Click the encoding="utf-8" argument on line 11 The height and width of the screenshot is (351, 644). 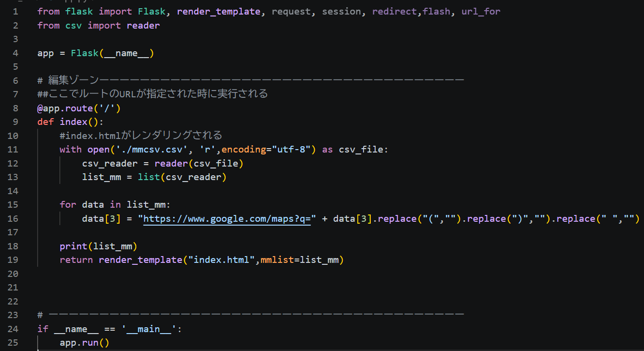tap(266, 149)
